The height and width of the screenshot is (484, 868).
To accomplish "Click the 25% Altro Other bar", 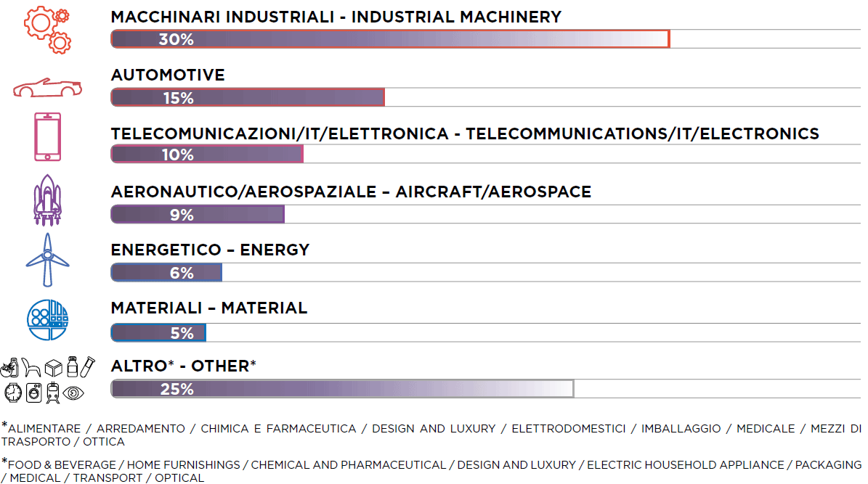I will tap(342, 389).
